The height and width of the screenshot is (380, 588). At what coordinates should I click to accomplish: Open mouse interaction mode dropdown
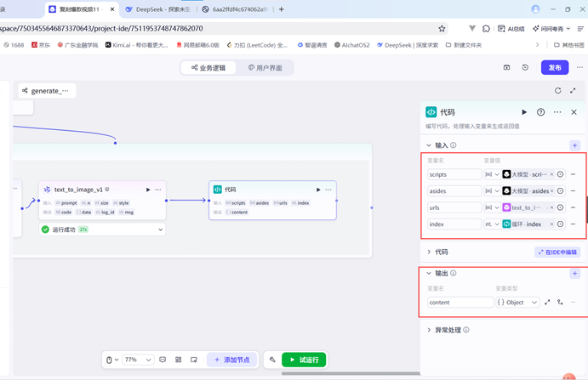(x=112, y=360)
